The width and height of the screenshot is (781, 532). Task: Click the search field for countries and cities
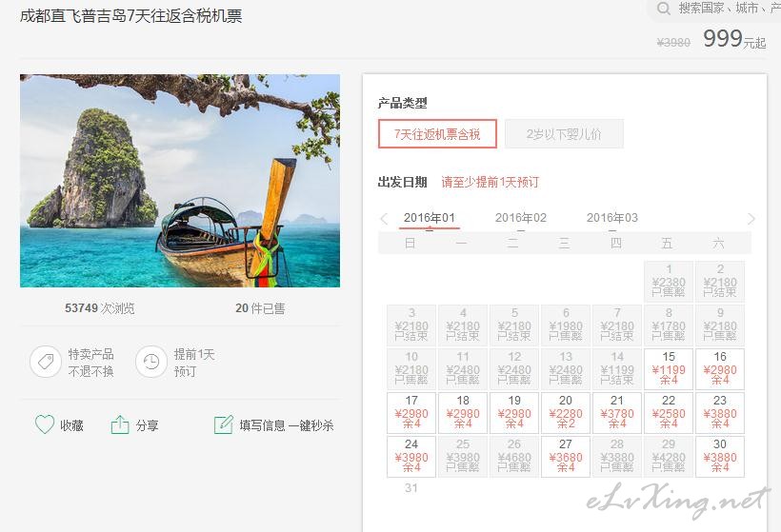click(714, 9)
